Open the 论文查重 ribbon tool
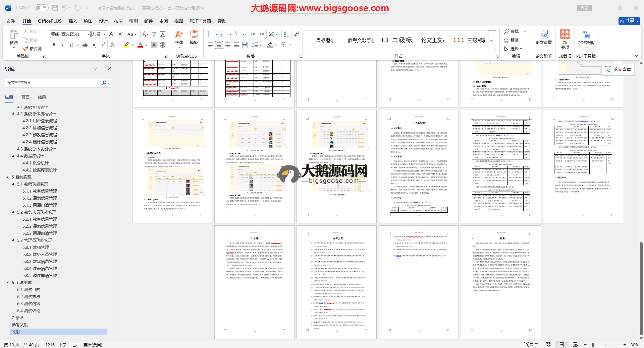This screenshot has width=644, height=348. pyautogui.click(x=543, y=37)
